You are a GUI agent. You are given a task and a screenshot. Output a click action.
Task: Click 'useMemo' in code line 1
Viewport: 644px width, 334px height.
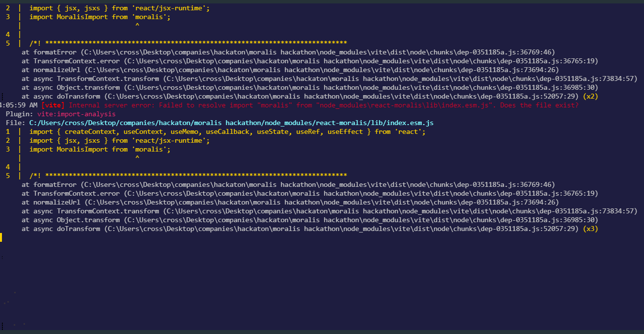pyautogui.click(x=184, y=131)
